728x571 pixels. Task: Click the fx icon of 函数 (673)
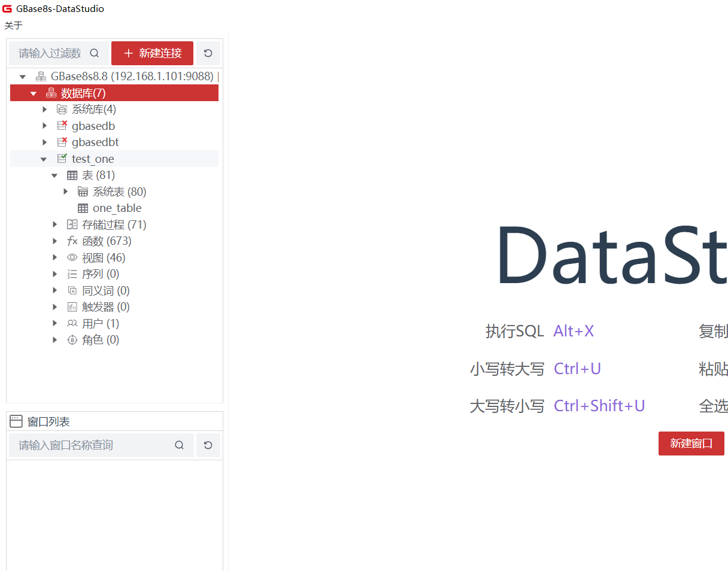72,241
